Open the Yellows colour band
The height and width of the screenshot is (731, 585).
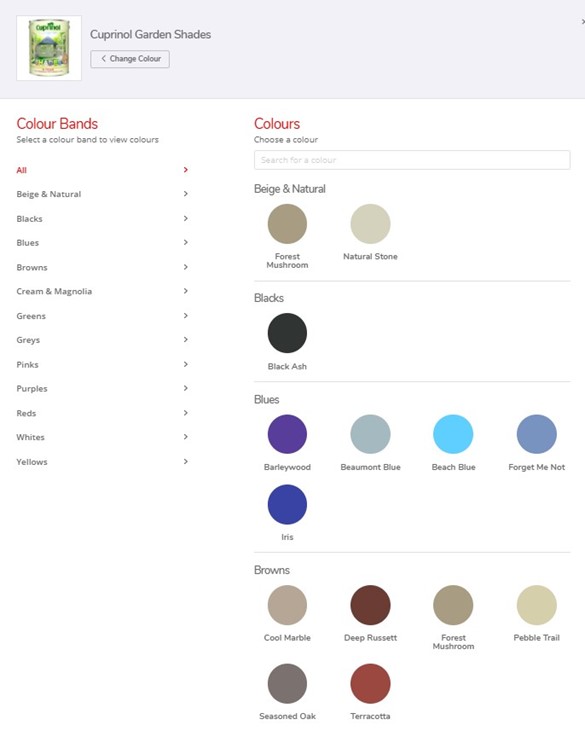point(102,462)
